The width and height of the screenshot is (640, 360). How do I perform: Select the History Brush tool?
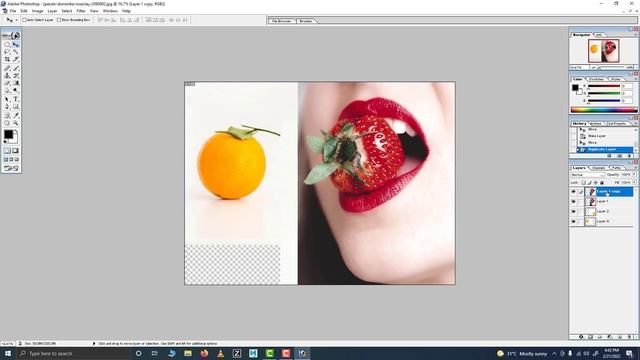click(16, 76)
